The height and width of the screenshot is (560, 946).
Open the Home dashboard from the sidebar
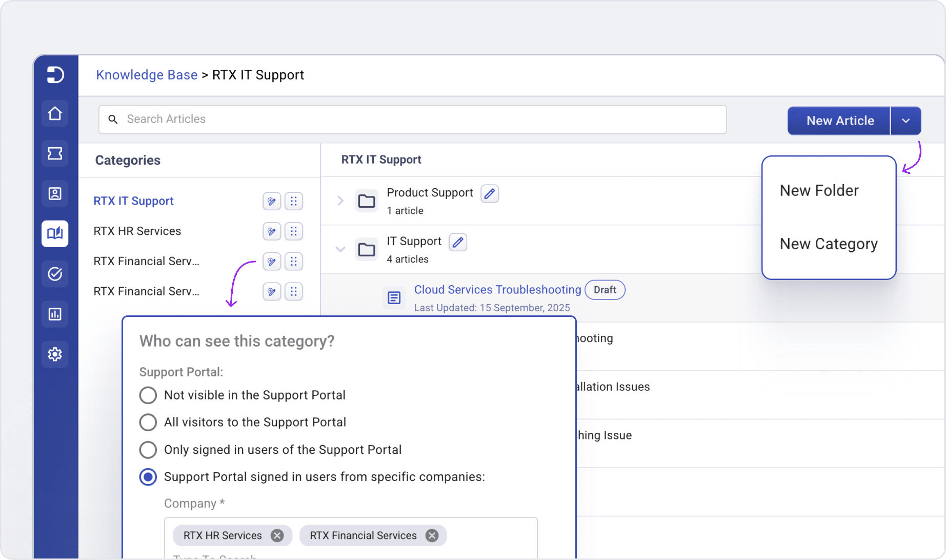pos(55,113)
